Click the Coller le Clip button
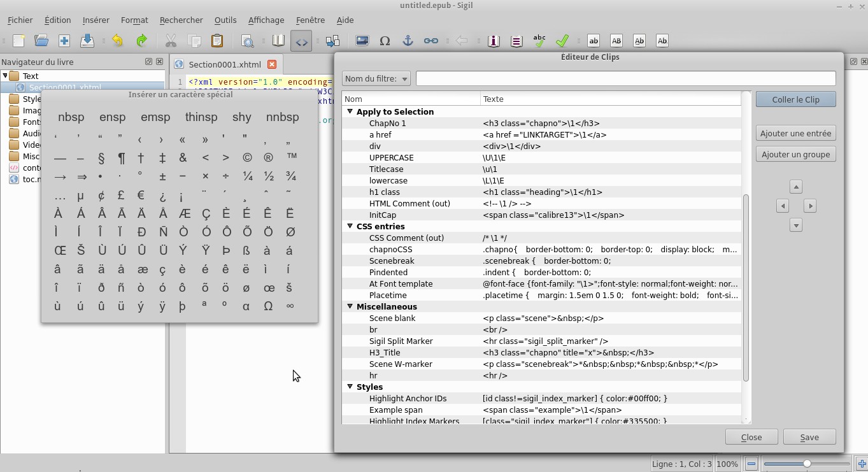 click(x=795, y=99)
